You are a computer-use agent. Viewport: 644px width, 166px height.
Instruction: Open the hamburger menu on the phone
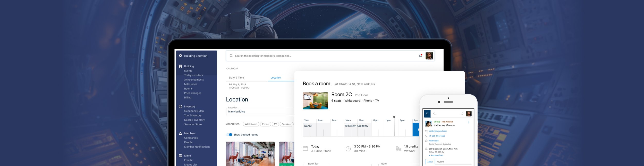(427, 114)
